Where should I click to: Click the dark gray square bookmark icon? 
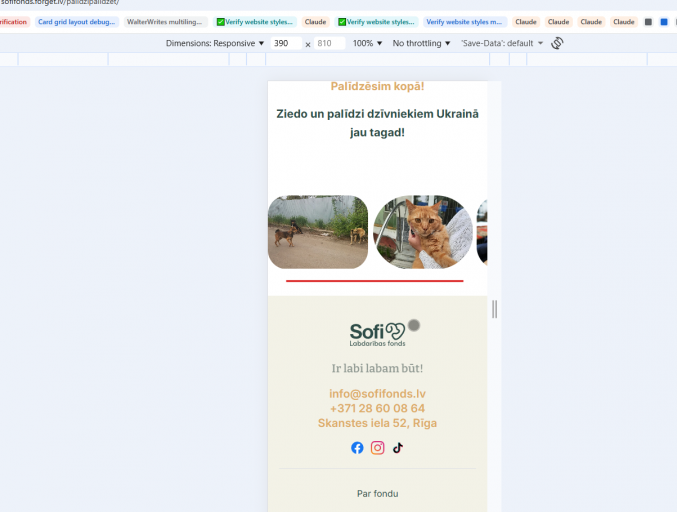point(648,22)
